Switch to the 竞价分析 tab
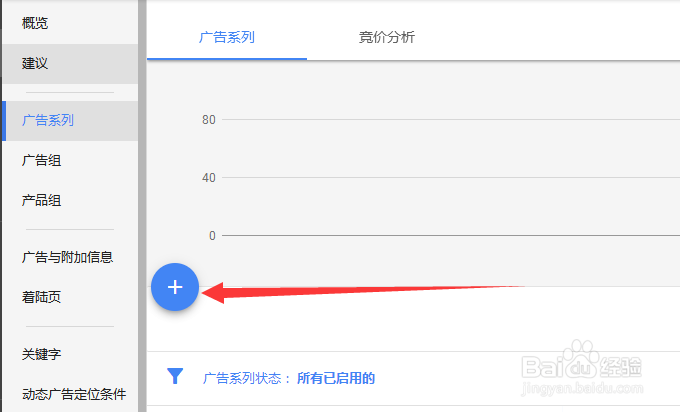This screenshot has width=680, height=412. click(387, 38)
